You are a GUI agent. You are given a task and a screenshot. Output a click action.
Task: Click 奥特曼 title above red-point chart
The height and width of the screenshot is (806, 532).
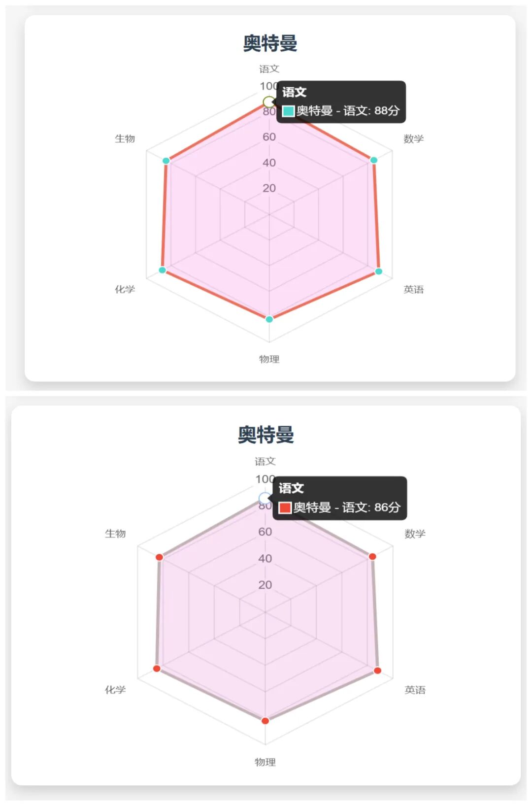pos(266,435)
